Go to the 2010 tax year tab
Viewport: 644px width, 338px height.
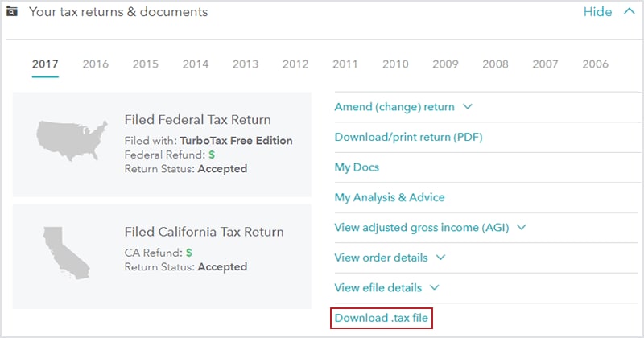click(x=395, y=64)
